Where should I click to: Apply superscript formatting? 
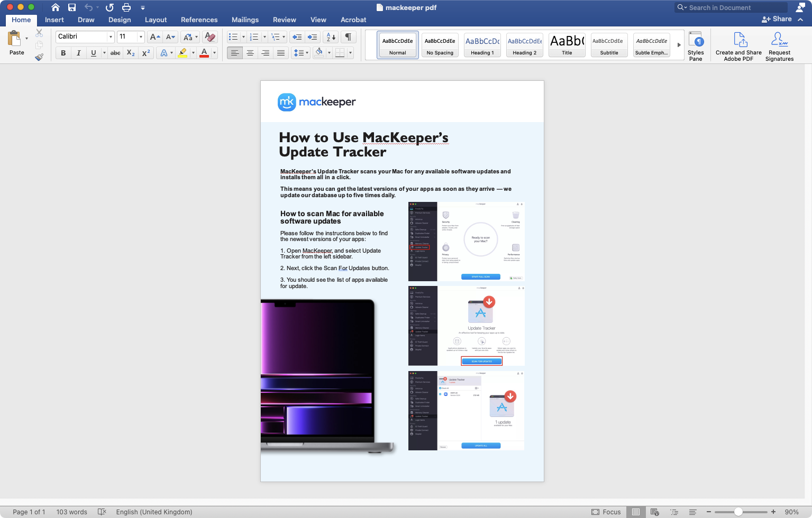point(146,53)
